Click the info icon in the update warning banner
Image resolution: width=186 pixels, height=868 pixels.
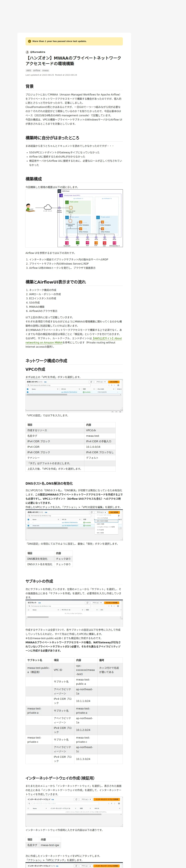point(29,41)
